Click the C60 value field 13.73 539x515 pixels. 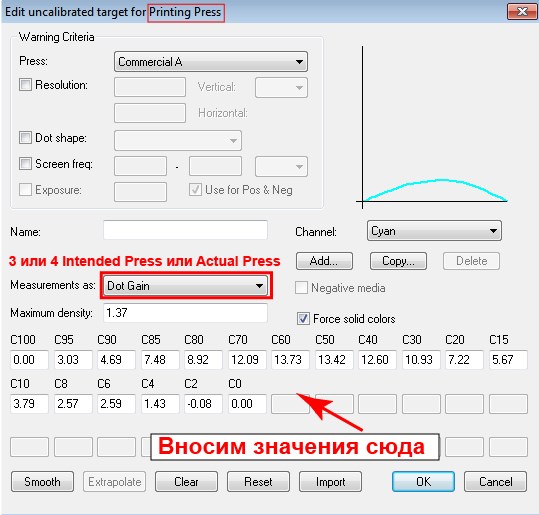290,360
